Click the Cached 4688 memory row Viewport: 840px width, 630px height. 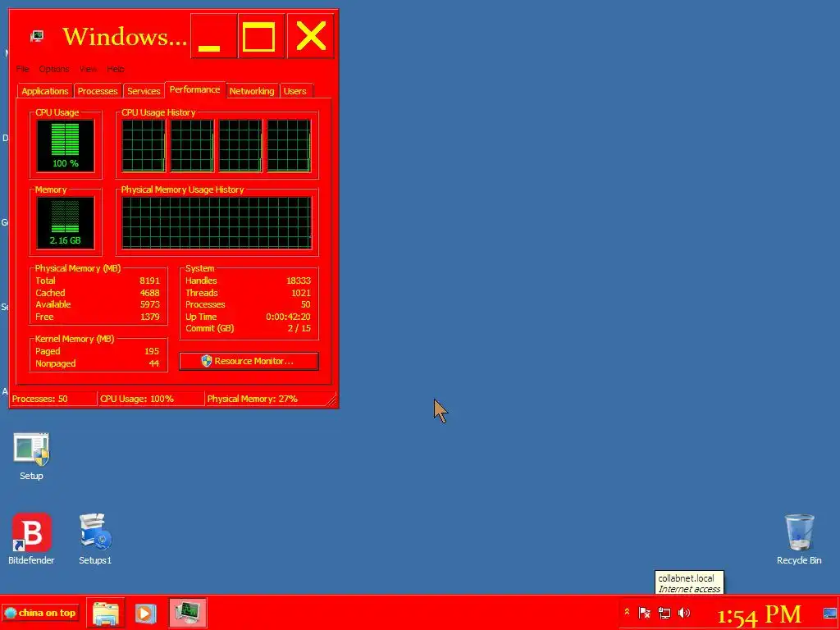coord(98,293)
